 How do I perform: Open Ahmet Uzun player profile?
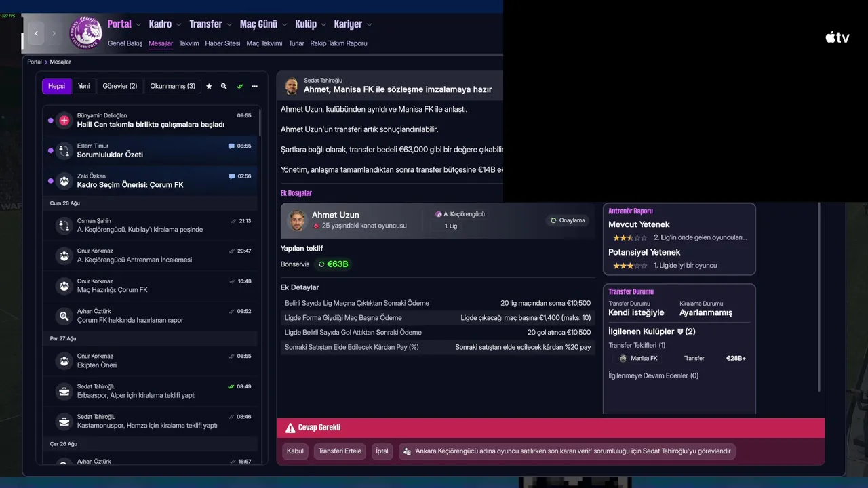pos(336,215)
